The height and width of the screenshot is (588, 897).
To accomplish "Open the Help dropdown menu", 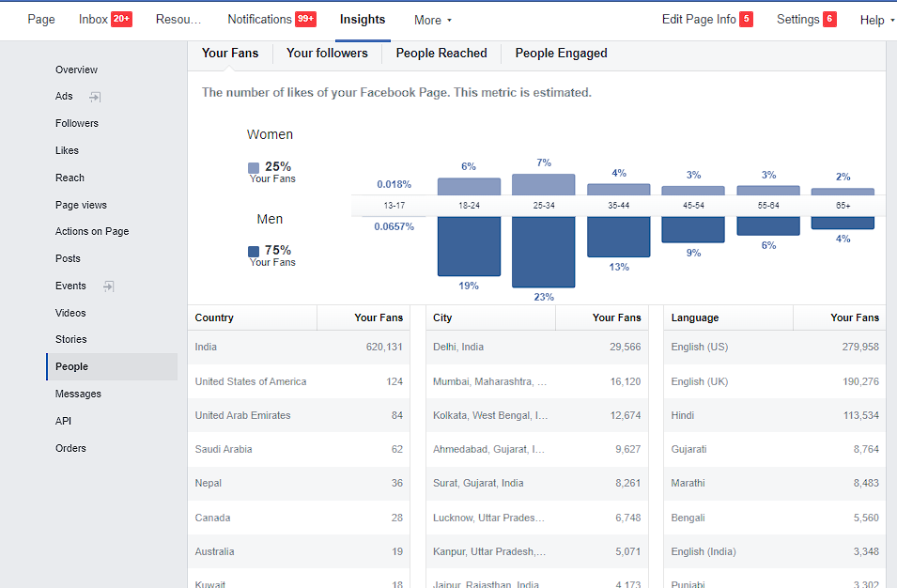I will [x=876, y=20].
